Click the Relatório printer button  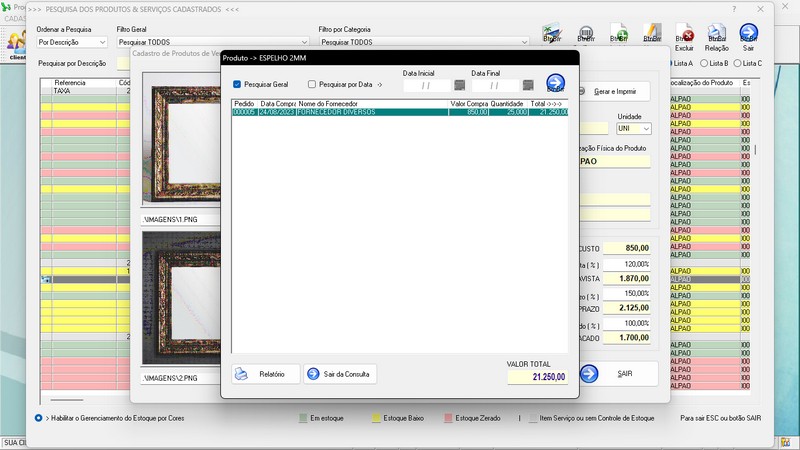point(265,374)
